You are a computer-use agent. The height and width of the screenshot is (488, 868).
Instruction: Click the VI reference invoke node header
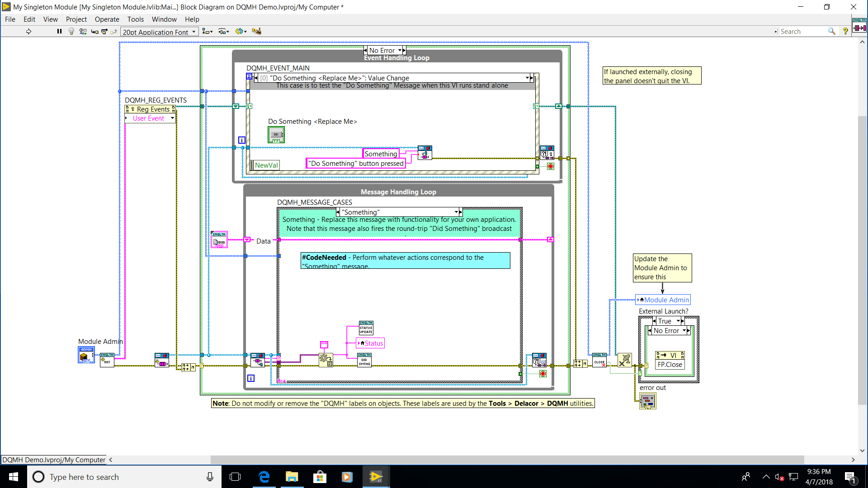point(670,355)
